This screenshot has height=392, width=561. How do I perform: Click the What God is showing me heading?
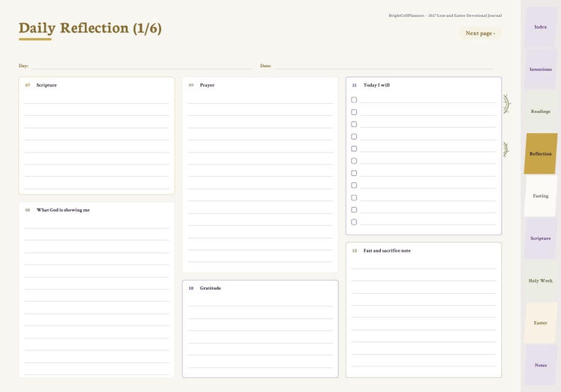(63, 210)
